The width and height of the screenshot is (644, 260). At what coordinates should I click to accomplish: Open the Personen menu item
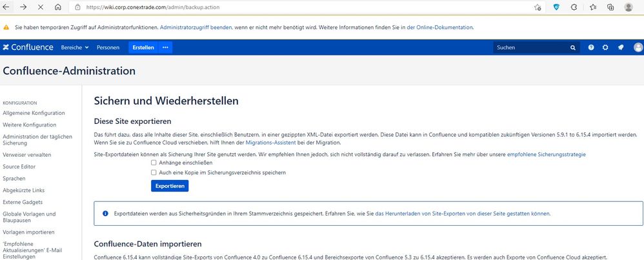108,48
